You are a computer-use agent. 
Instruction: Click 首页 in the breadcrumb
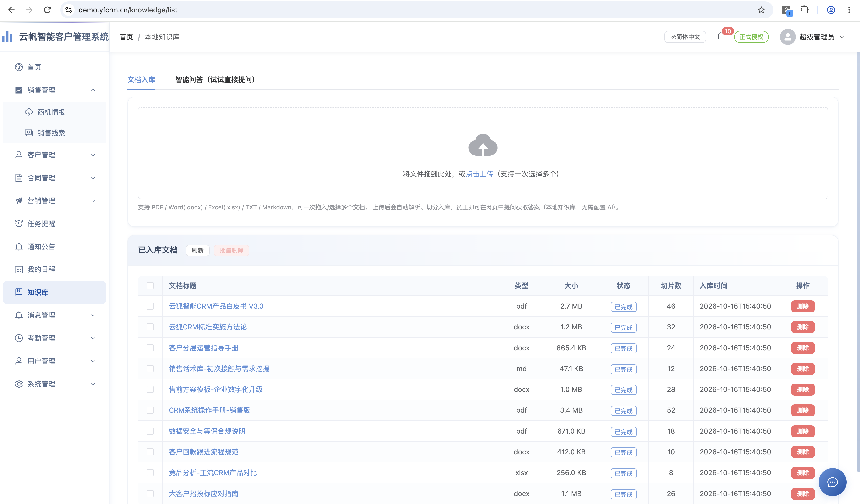126,37
